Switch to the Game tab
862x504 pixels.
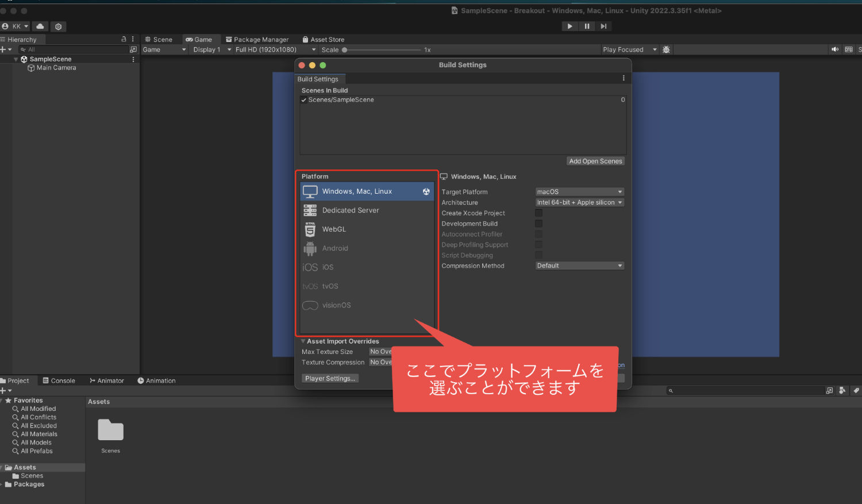point(199,40)
